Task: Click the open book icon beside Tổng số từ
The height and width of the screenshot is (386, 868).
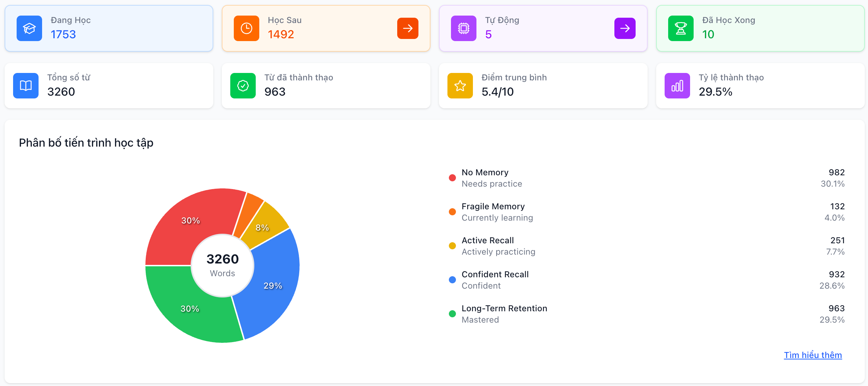Action: pyautogui.click(x=25, y=85)
